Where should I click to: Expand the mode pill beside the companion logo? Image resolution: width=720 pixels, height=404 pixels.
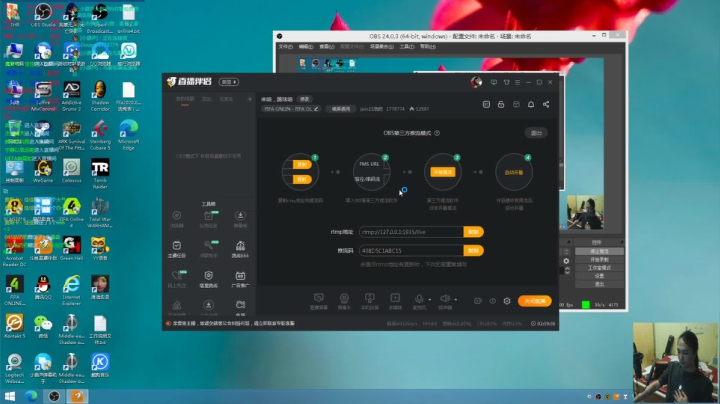click(229, 82)
